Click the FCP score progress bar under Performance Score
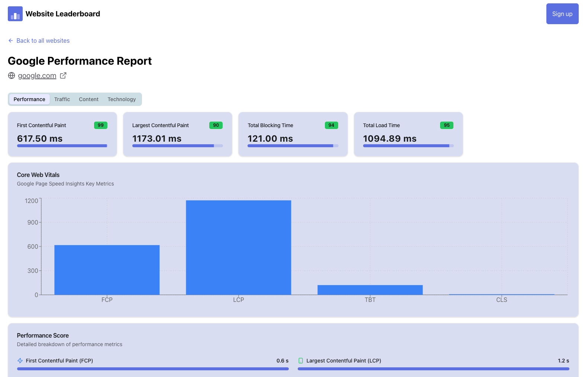 (x=153, y=369)
